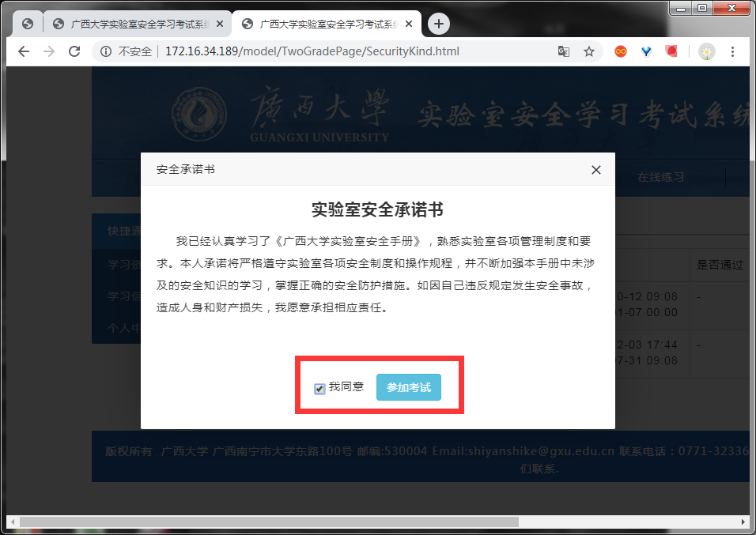
Task: Switch to the first blank tab
Action: pos(28,24)
